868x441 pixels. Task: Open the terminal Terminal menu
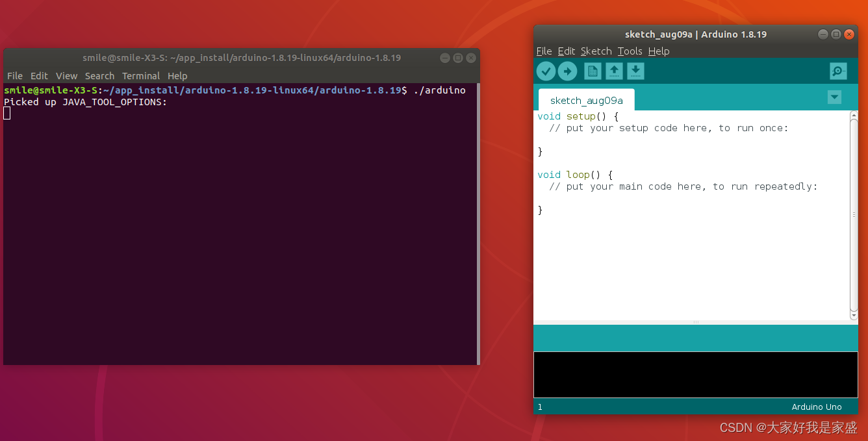pyautogui.click(x=141, y=76)
